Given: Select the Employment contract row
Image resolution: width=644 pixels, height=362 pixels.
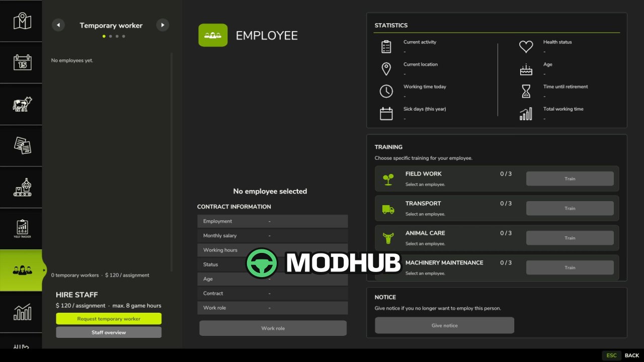Looking at the screenshot, I should [272, 221].
